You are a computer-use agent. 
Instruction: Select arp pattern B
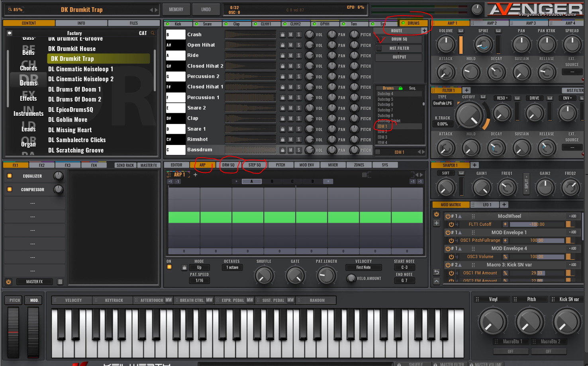tap(272, 181)
